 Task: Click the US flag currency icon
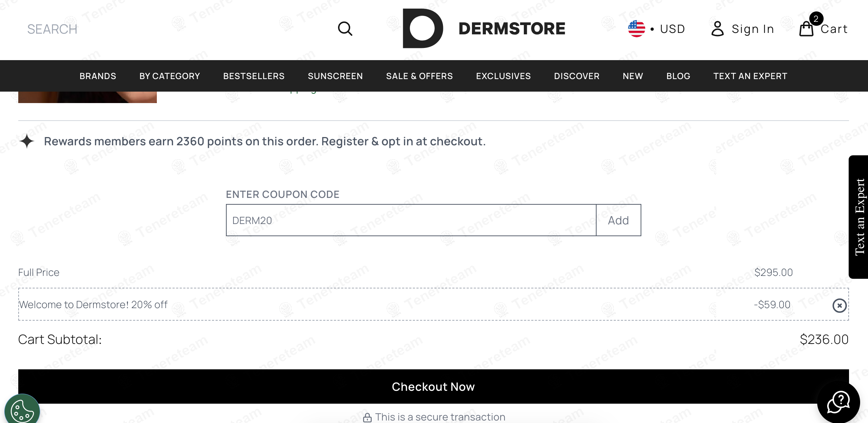[x=636, y=29]
